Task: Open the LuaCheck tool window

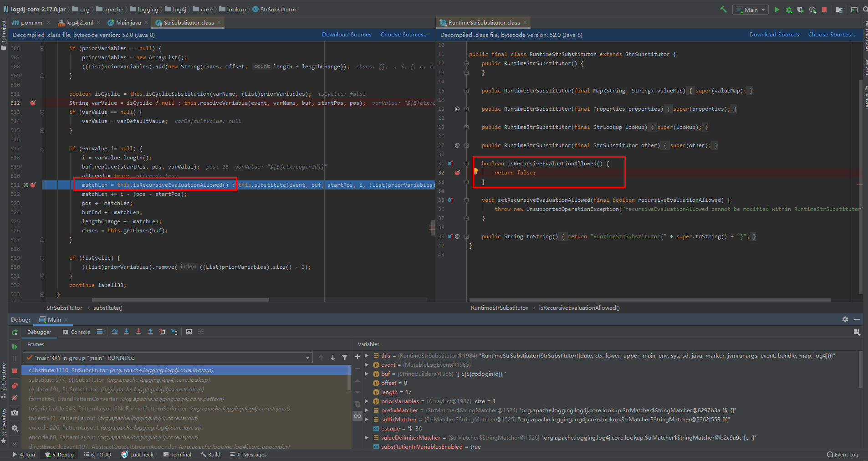Action: tap(138, 455)
